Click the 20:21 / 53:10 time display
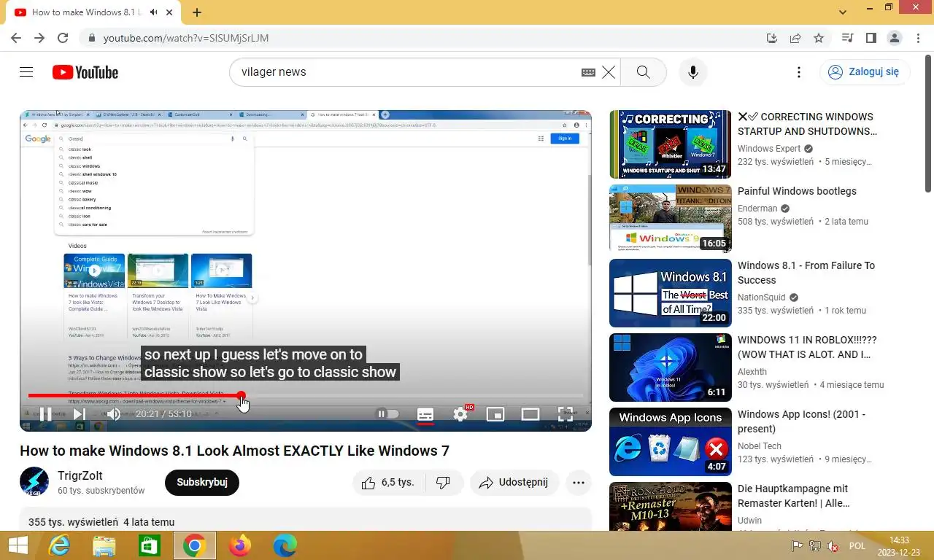Image resolution: width=934 pixels, height=560 pixels. click(x=163, y=414)
